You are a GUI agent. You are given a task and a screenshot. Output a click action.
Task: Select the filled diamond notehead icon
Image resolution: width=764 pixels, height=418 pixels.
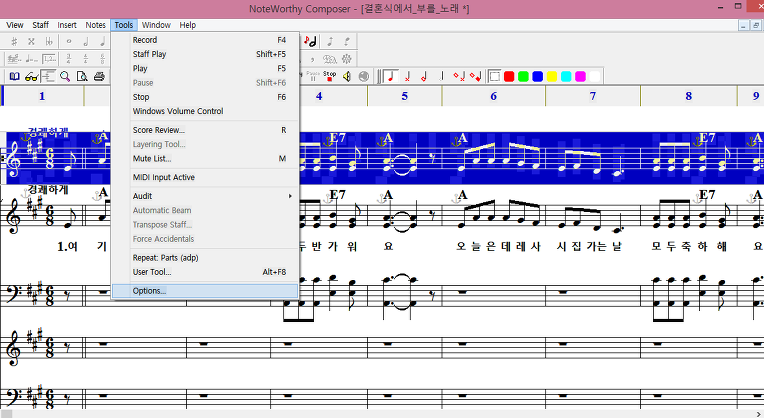point(476,76)
